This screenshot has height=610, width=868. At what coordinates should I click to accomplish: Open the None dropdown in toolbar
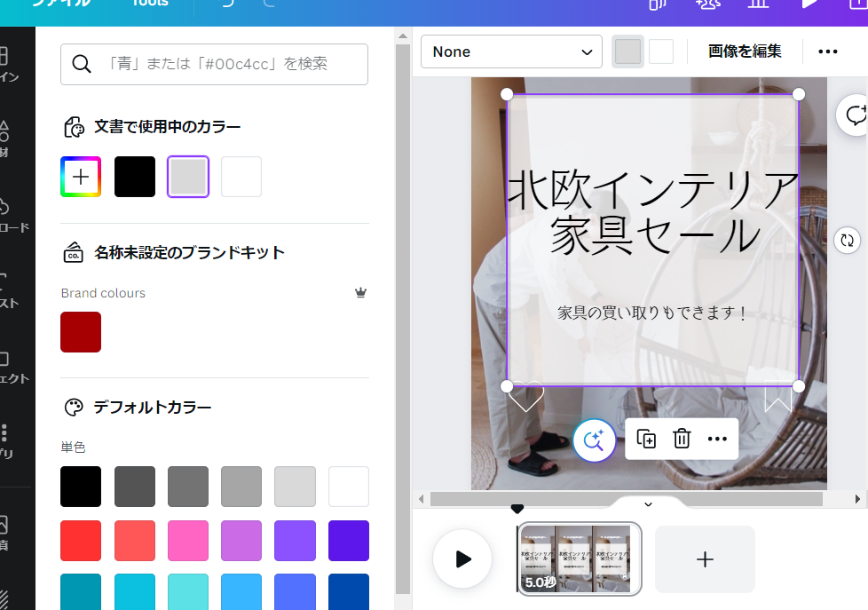point(511,51)
